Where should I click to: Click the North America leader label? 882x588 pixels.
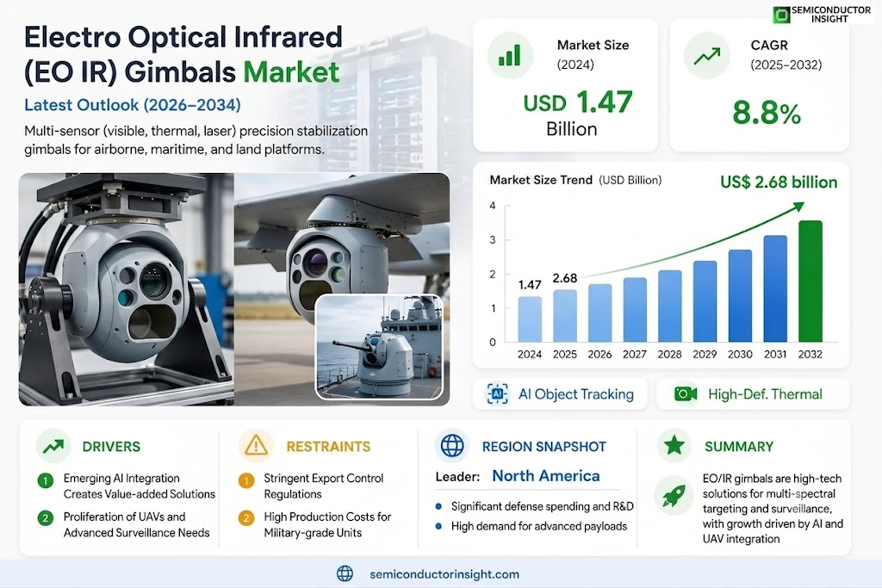click(545, 476)
